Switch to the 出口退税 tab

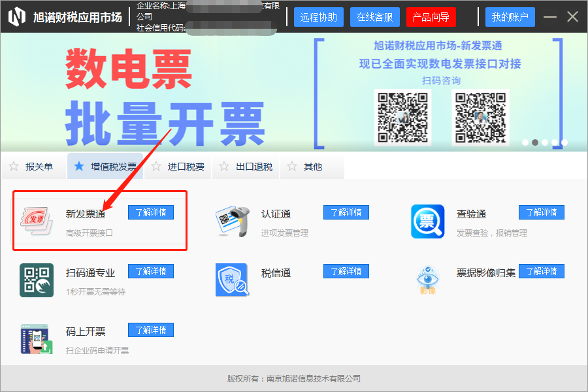click(246, 166)
